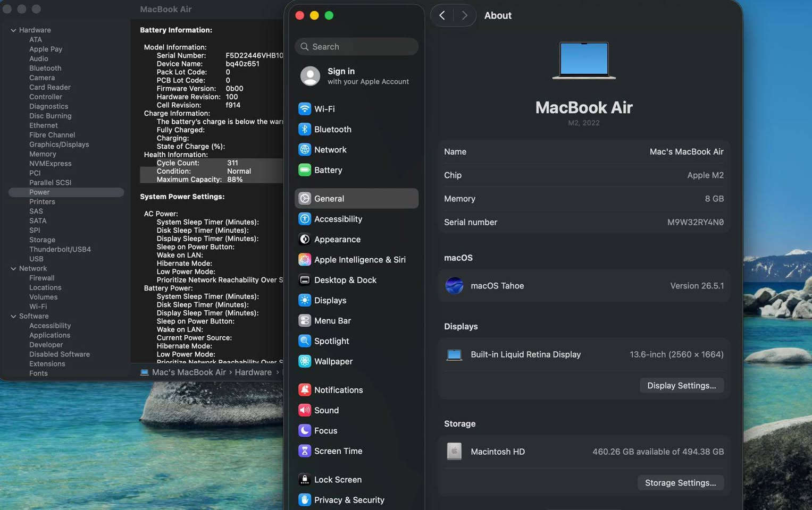Open the Displays icon in sidebar

point(305,300)
